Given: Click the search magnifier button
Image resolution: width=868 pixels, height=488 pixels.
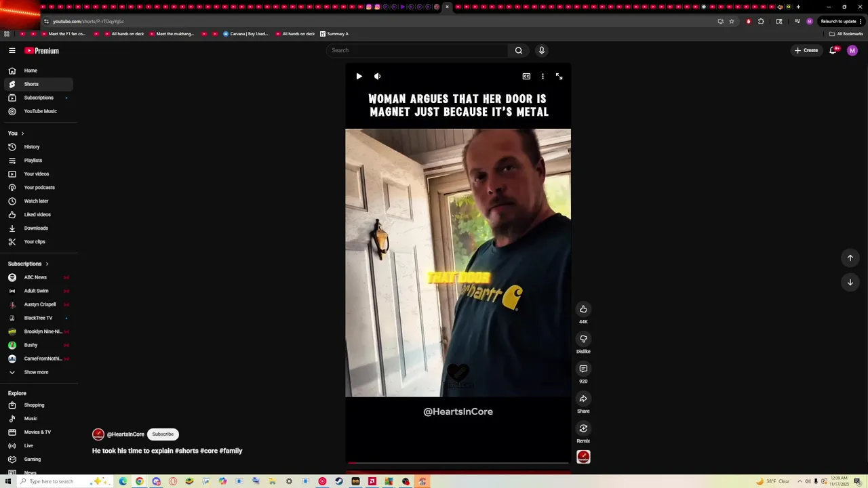Looking at the screenshot, I should 519,50.
